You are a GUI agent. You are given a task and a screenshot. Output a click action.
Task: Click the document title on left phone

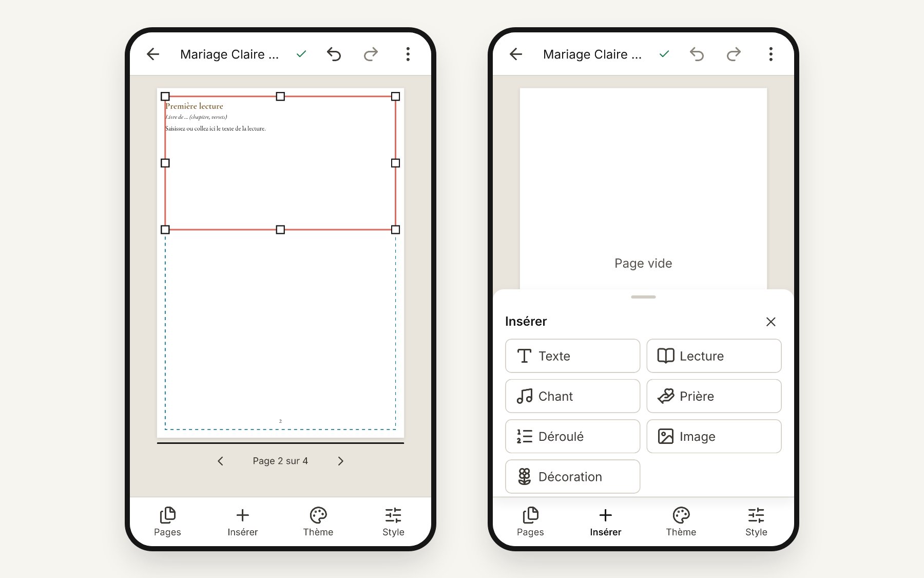tap(229, 54)
